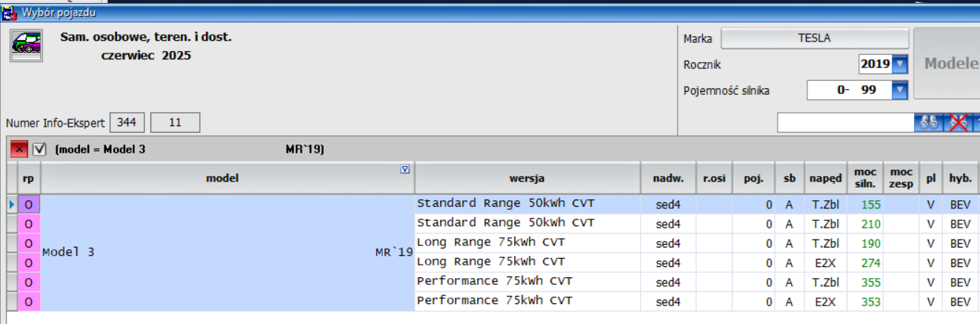Click the pink rp cell in the 155 row
Screen dimensions: 980x324
pyautogui.click(x=28, y=204)
